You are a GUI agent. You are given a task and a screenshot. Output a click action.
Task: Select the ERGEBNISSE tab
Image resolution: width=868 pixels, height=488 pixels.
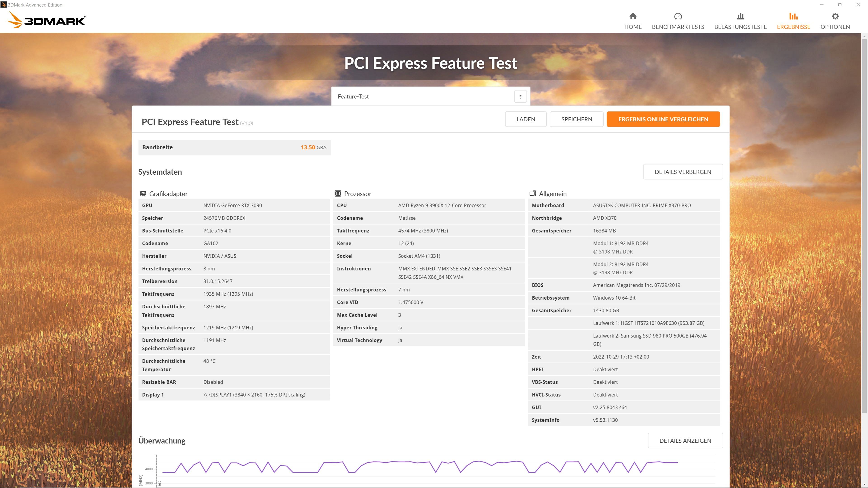coord(794,21)
